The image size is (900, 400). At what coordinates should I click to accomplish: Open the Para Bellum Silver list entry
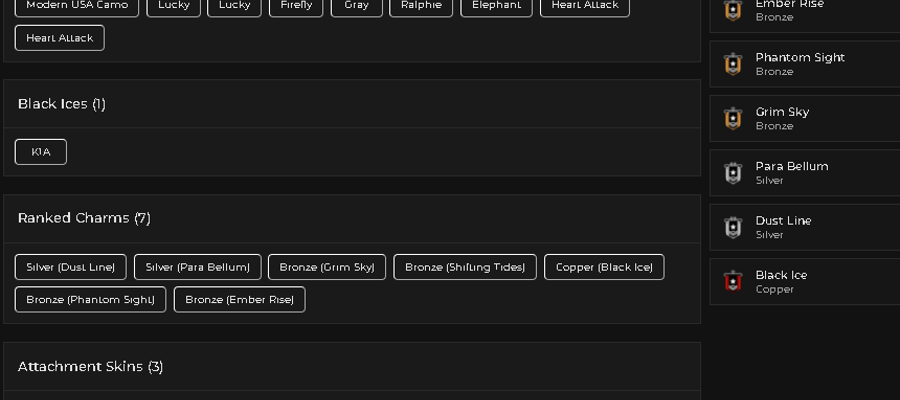click(805, 173)
